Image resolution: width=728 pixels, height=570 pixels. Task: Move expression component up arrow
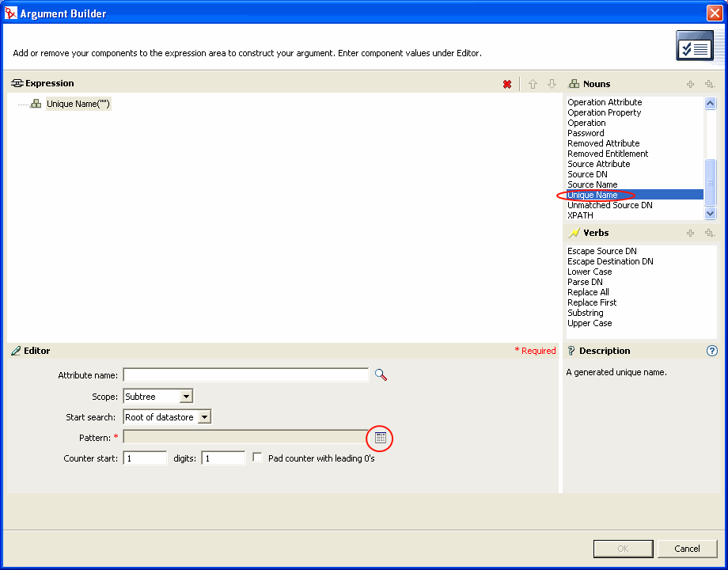[533, 84]
